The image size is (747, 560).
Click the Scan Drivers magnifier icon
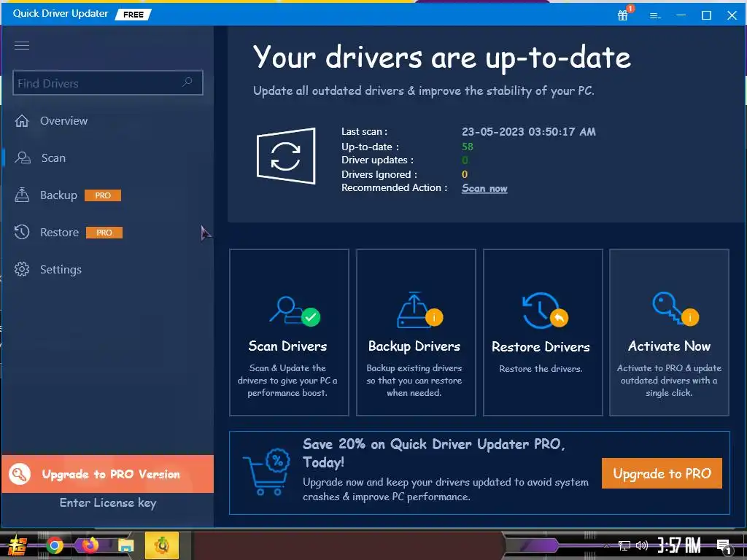294,311
